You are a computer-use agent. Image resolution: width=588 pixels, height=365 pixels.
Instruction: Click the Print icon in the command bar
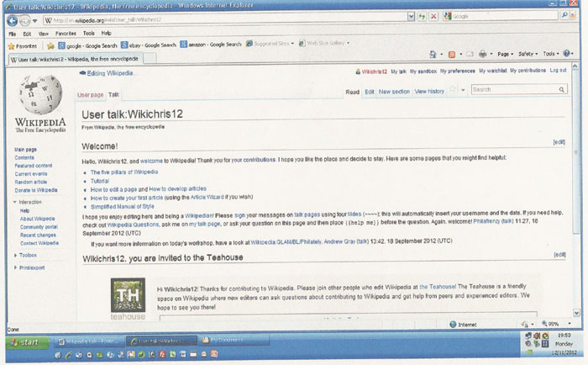(x=483, y=54)
